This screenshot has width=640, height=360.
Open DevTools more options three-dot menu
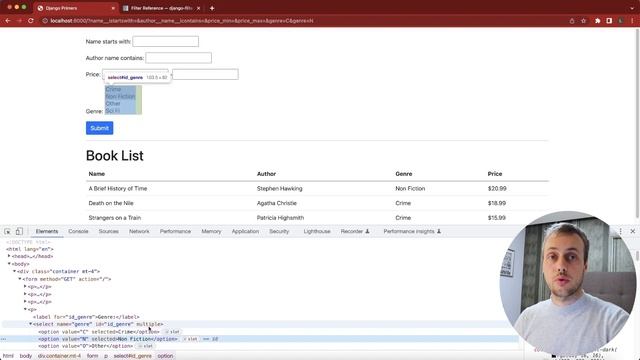(620, 231)
